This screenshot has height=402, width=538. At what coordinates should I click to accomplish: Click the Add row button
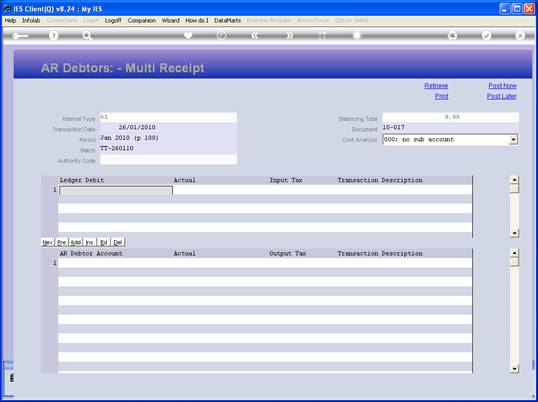pyautogui.click(x=75, y=243)
